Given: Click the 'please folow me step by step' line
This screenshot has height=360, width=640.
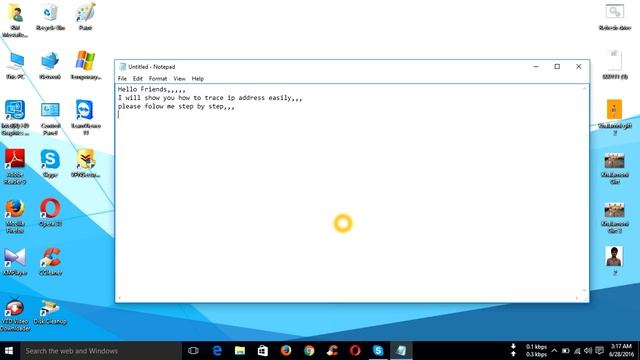Looking at the screenshot, I should [176, 106].
